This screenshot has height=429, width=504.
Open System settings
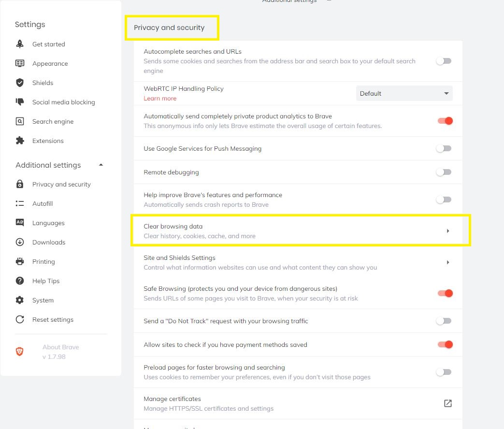point(43,300)
